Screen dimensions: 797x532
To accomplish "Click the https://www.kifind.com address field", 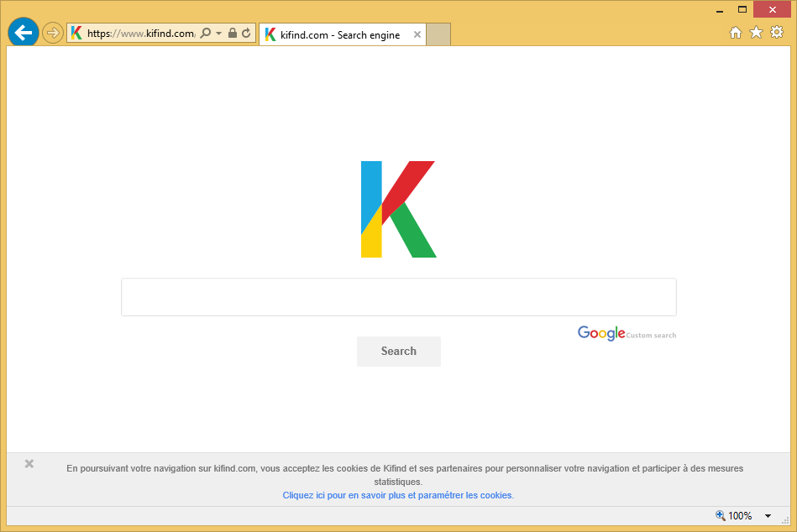I will pyautogui.click(x=140, y=34).
